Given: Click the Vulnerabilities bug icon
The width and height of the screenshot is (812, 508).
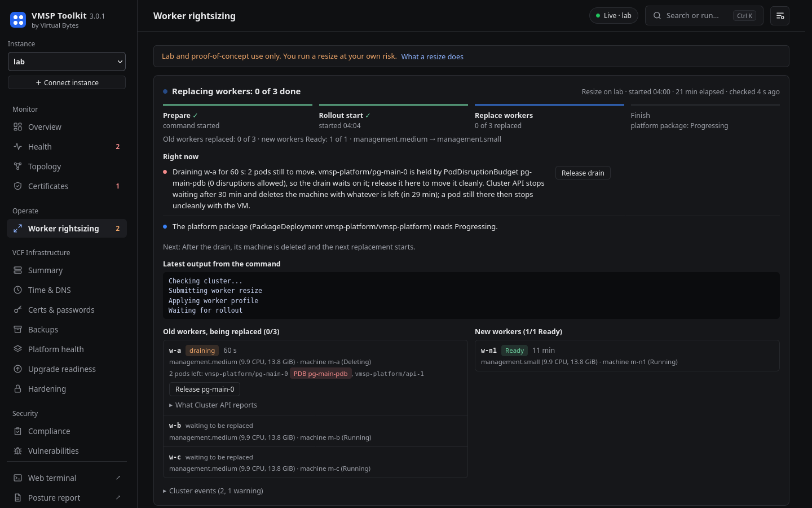Looking at the screenshot, I should coord(18,451).
